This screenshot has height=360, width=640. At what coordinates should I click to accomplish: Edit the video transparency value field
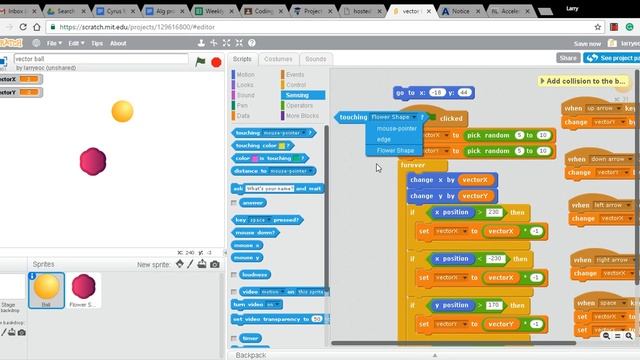(x=317, y=319)
